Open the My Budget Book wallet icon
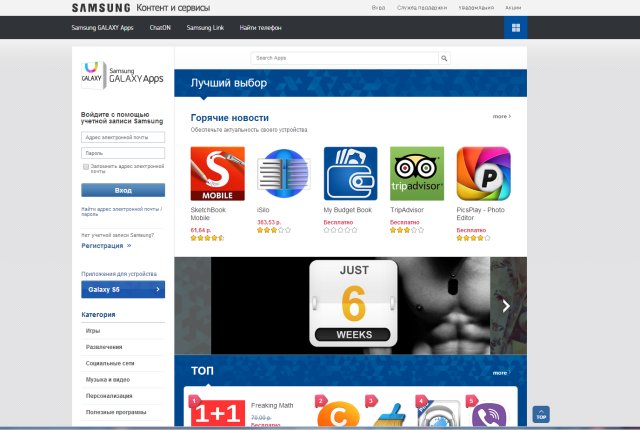Viewport: 640px width, 430px height. pyautogui.click(x=351, y=173)
